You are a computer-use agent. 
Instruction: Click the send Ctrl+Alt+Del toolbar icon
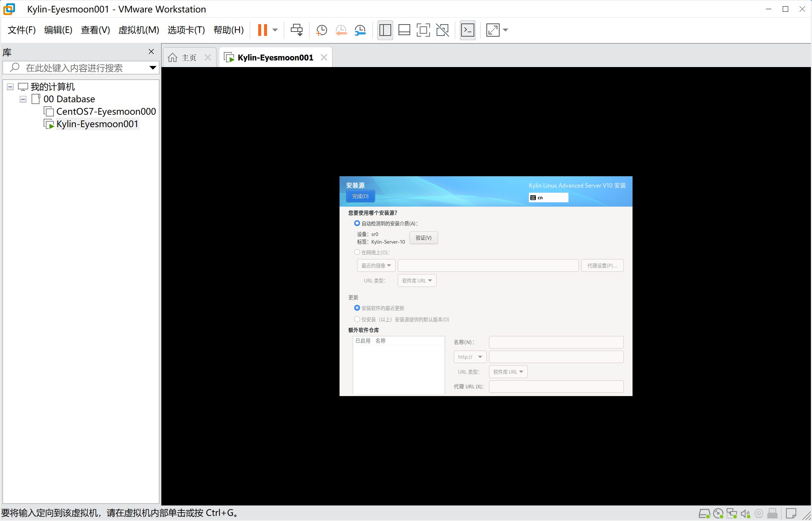tap(297, 30)
